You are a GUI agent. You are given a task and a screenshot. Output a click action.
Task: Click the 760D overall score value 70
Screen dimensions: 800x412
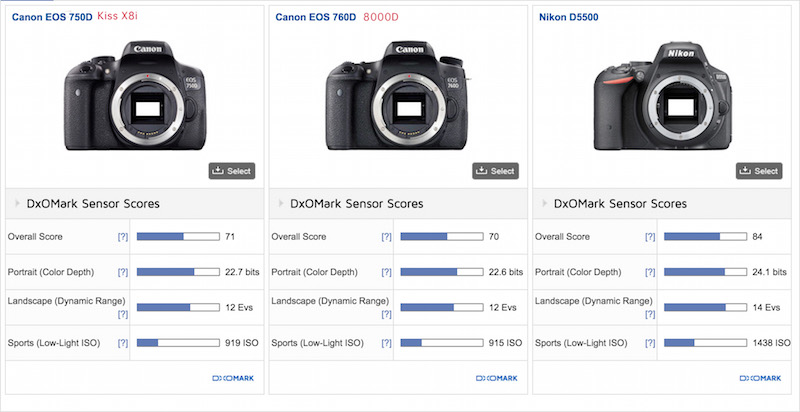tap(493, 237)
